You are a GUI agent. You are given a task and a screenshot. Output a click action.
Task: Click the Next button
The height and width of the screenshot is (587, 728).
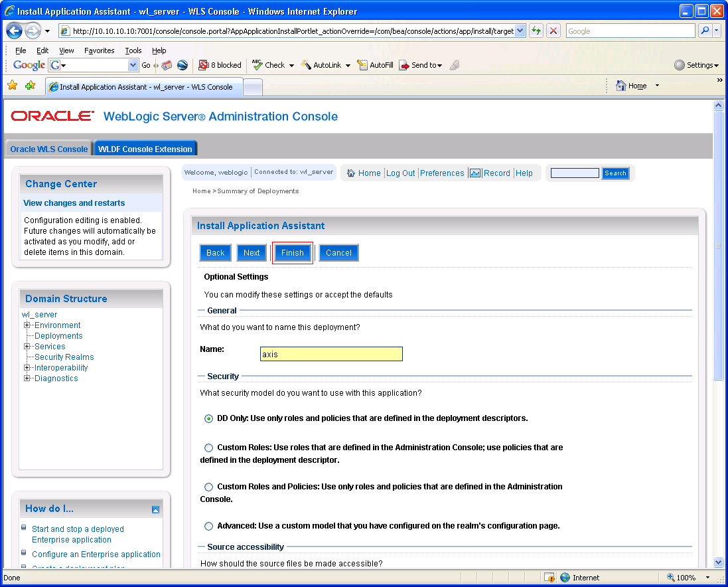coord(252,252)
